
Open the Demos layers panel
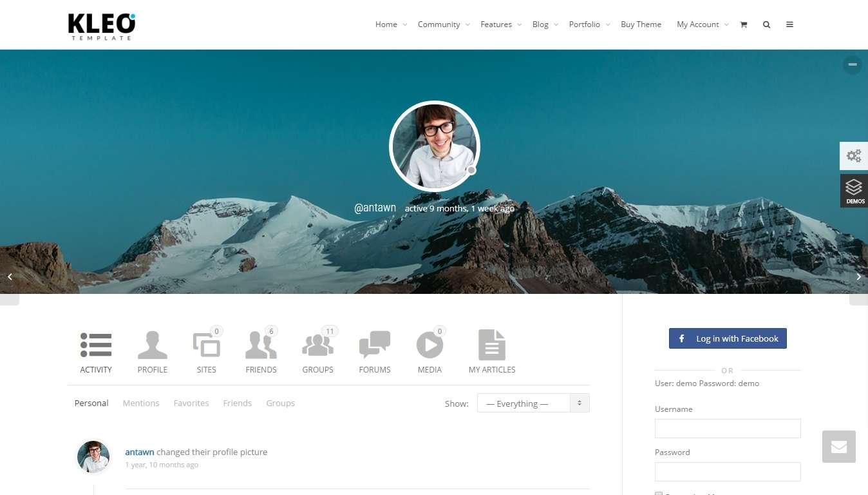854,191
